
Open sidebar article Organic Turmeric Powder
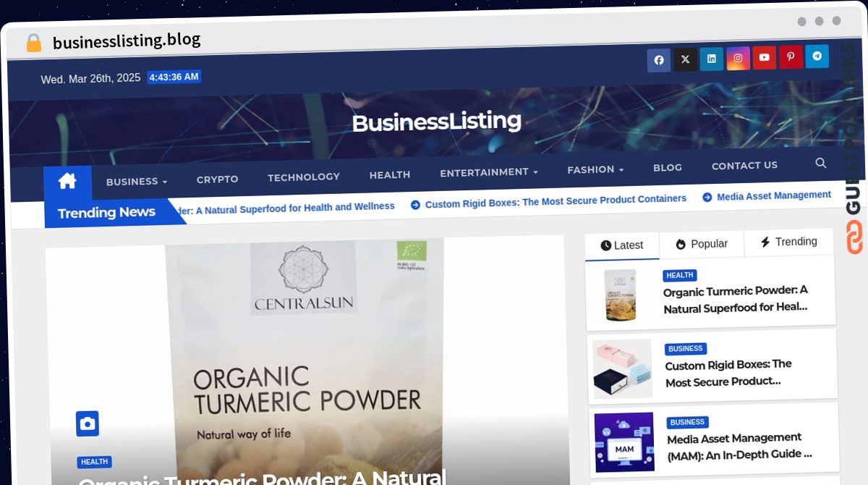point(736,299)
